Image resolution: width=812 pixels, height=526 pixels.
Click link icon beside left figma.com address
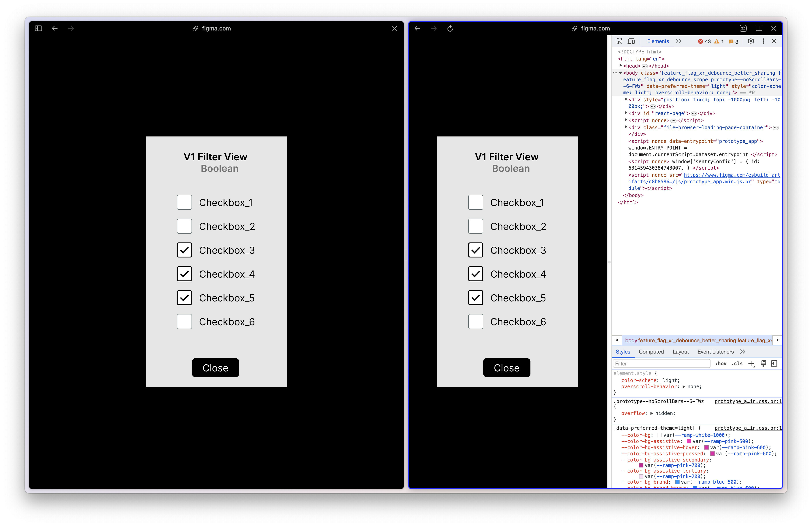tap(195, 29)
